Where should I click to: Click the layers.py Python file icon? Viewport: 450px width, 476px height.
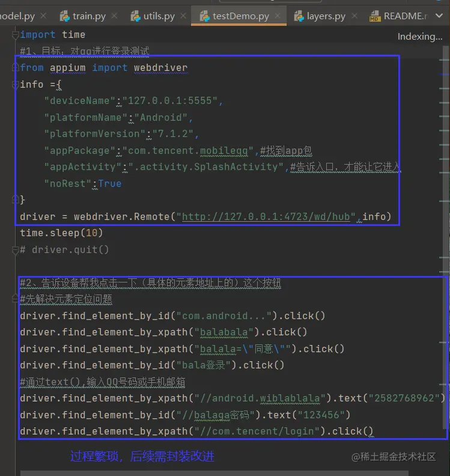coord(299,16)
